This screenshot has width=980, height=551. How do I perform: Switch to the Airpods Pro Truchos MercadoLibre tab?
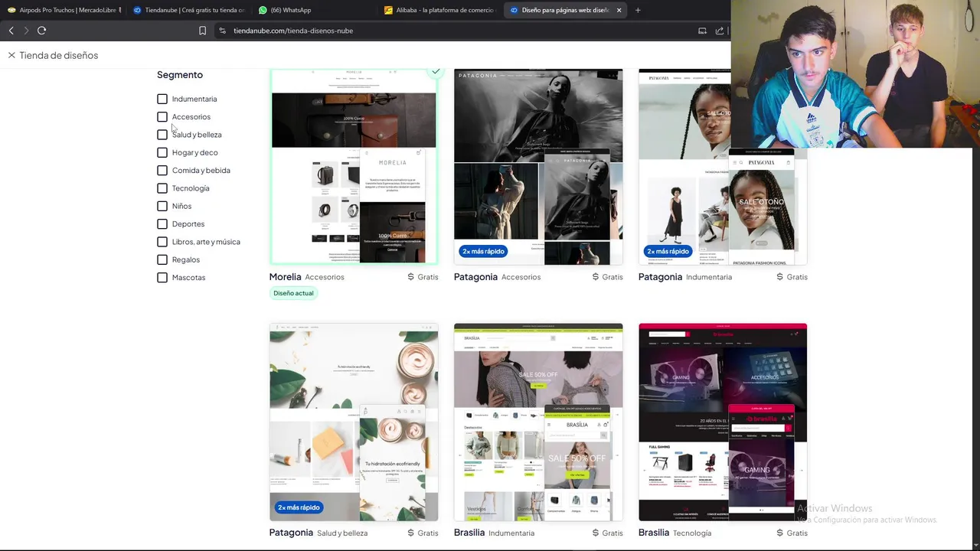point(64,10)
